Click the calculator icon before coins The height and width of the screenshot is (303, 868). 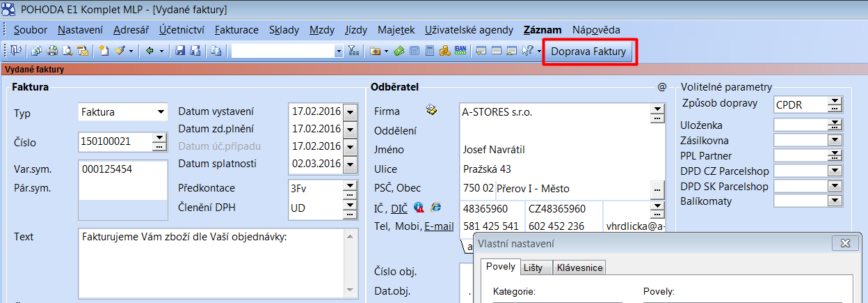(x=429, y=51)
